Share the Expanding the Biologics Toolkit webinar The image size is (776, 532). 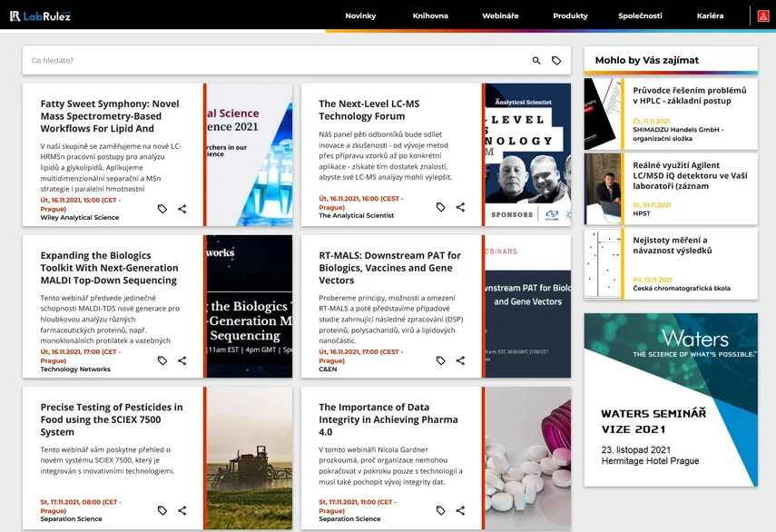(182, 360)
